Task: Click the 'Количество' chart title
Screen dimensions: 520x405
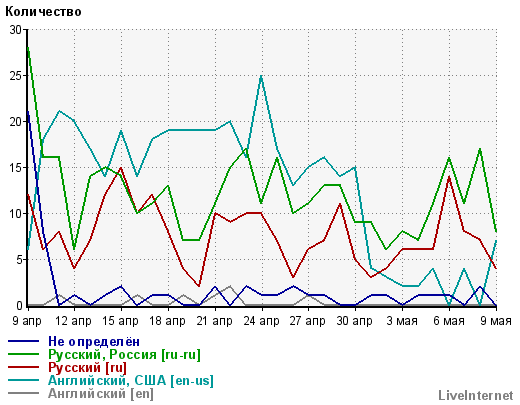Action: point(43,12)
